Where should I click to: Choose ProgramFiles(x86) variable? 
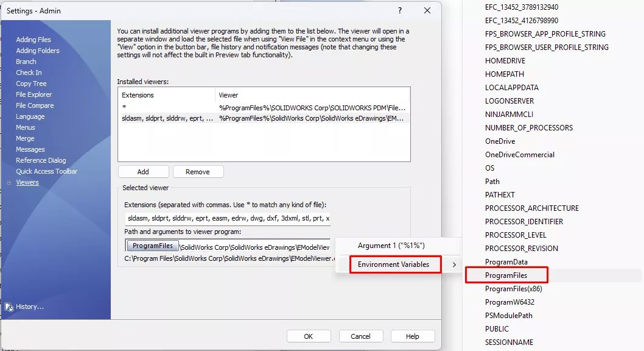click(513, 289)
